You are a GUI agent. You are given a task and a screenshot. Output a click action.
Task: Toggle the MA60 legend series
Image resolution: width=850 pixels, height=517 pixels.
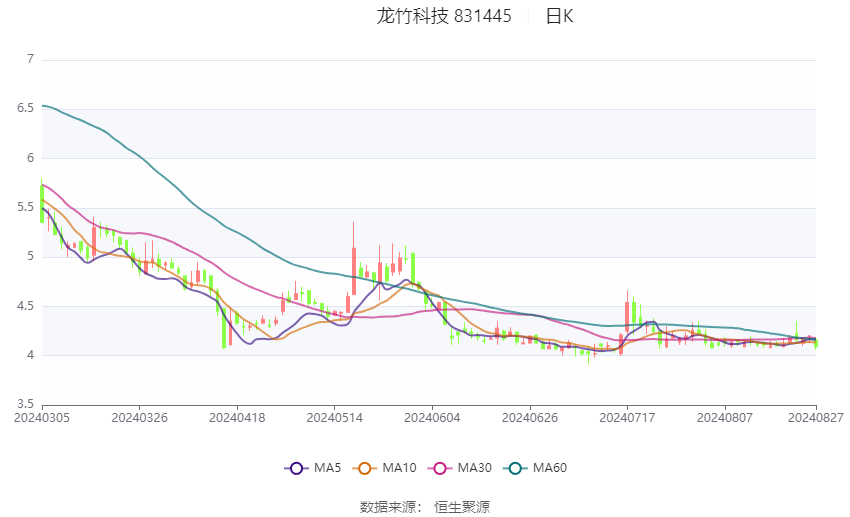tap(535, 468)
